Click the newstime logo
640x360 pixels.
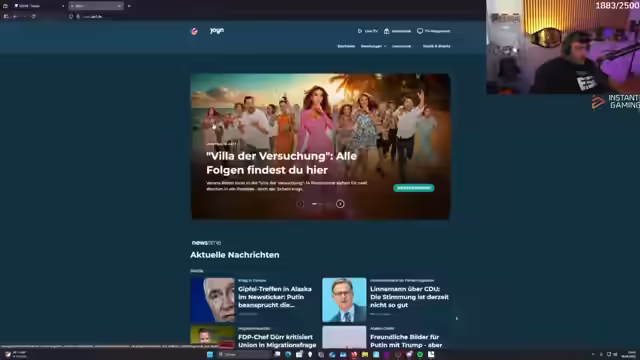pyautogui.click(x=206, y=242)
